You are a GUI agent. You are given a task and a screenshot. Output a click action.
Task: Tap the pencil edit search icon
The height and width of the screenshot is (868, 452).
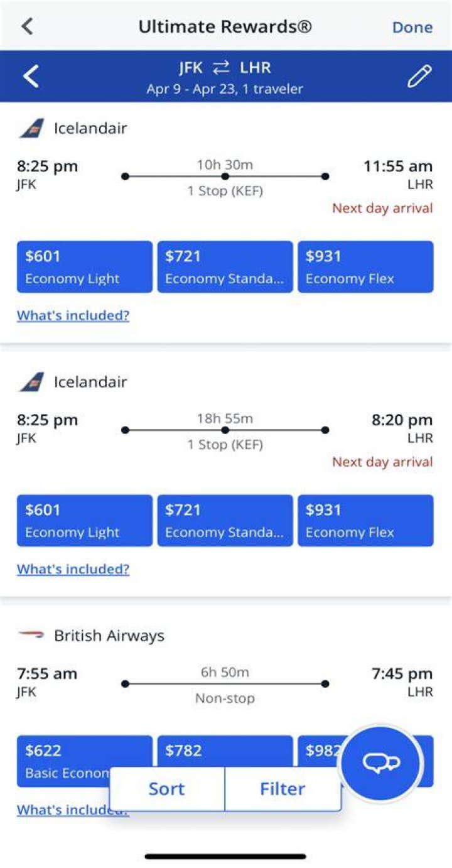[x=419, y=76]
